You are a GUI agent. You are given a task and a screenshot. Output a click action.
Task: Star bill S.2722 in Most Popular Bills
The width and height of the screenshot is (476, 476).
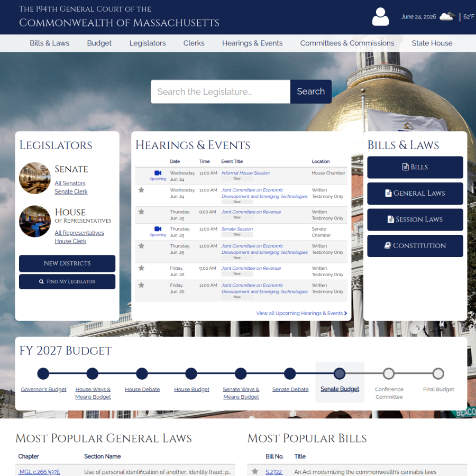tap(255, 471)
